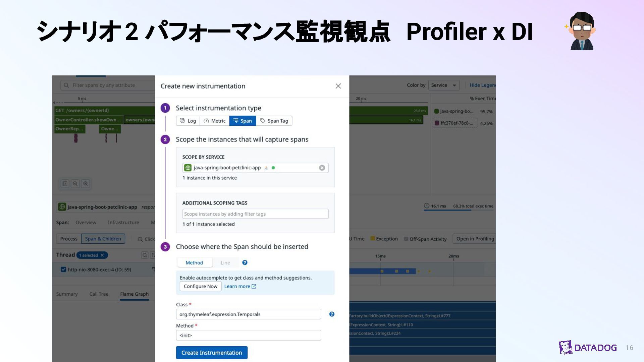The image size is (644, 362).
Task: Click the zoom out magnifier icon
Action: [x=75, y=184]
